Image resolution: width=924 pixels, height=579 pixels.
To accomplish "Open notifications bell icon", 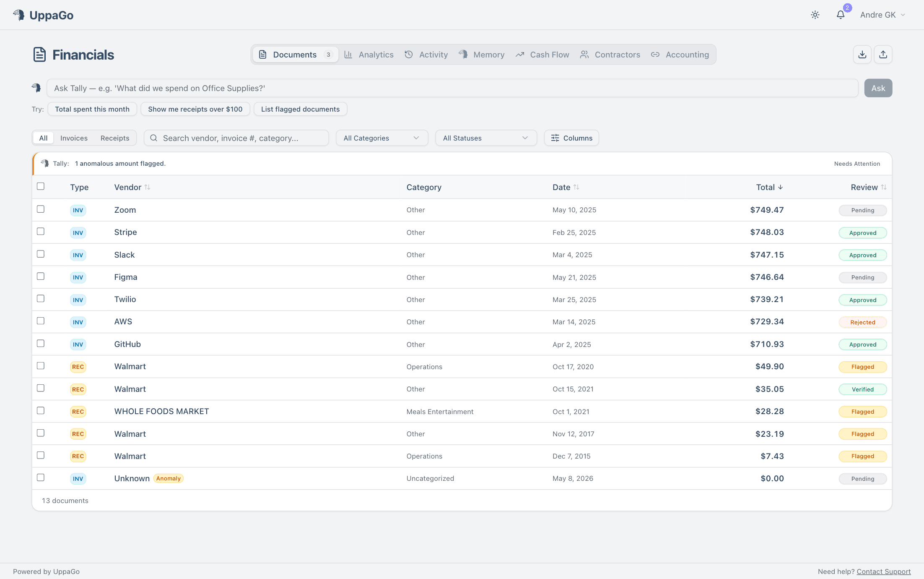I will click(841, 15).
